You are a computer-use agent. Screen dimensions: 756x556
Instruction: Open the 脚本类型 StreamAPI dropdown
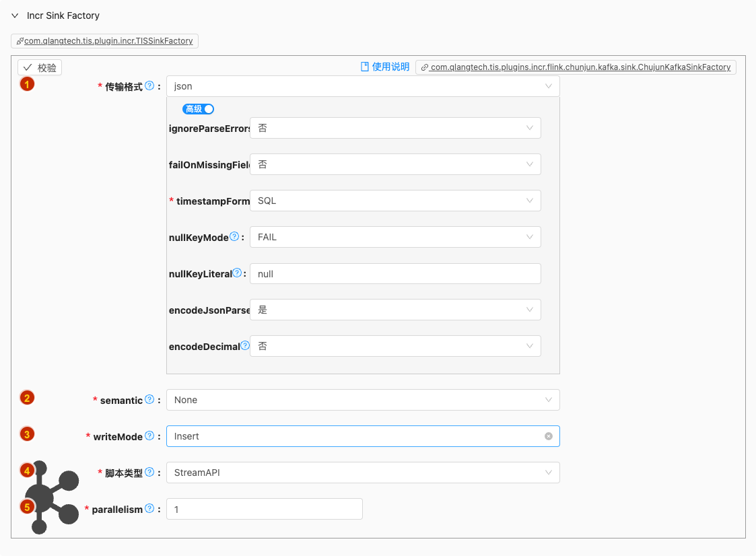[362, 473]
